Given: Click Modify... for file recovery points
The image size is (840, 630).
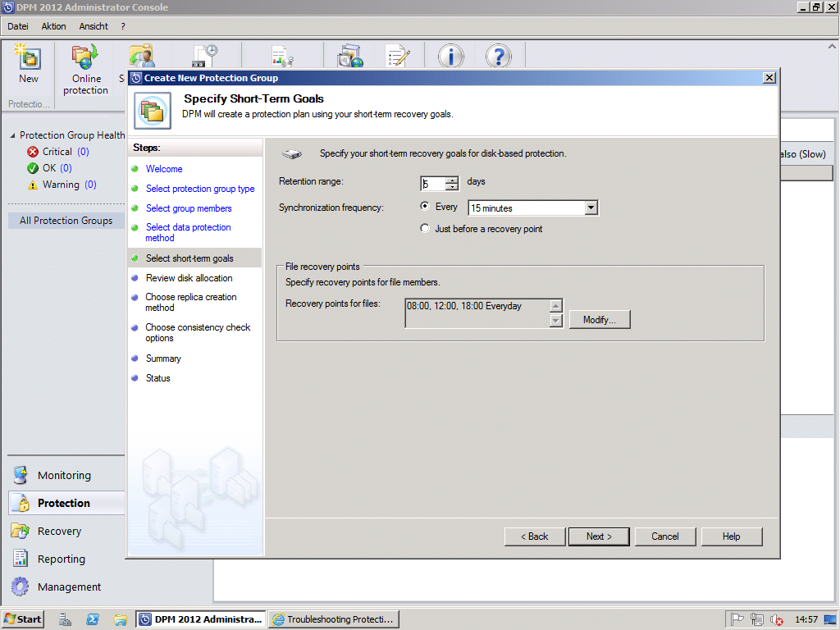Looking at the screenshot, I should [x=600, y=320].
